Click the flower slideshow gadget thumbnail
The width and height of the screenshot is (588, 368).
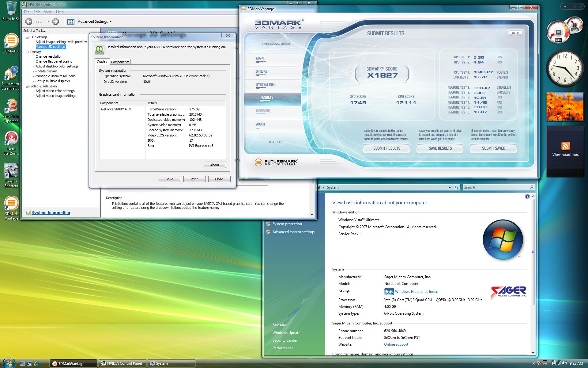click(x=565, y=107)
